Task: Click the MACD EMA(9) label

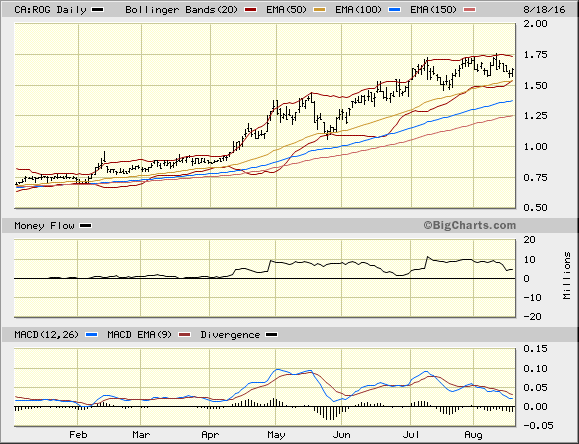Action: pos(140,335)
